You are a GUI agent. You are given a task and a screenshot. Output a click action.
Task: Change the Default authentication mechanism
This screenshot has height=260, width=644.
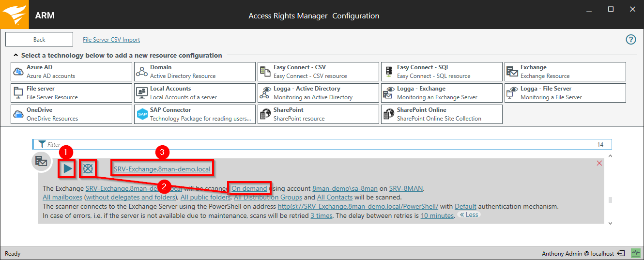465,206
